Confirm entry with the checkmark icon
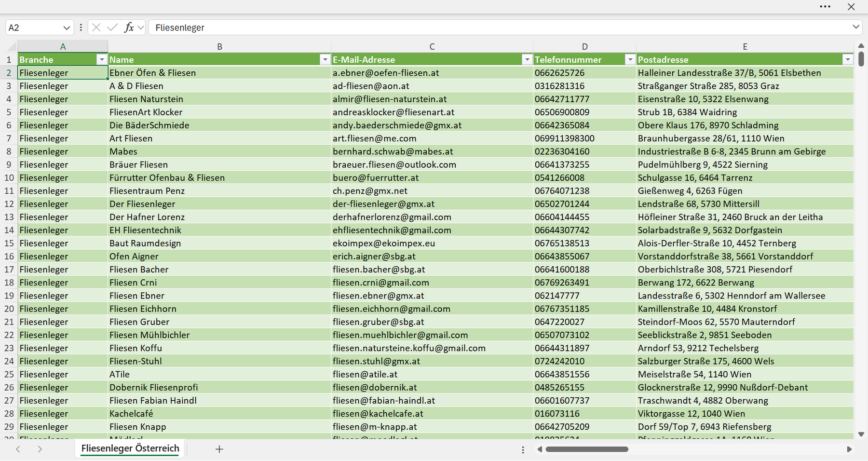This screenshot has height=461, width=868. (x=112, y=27)
